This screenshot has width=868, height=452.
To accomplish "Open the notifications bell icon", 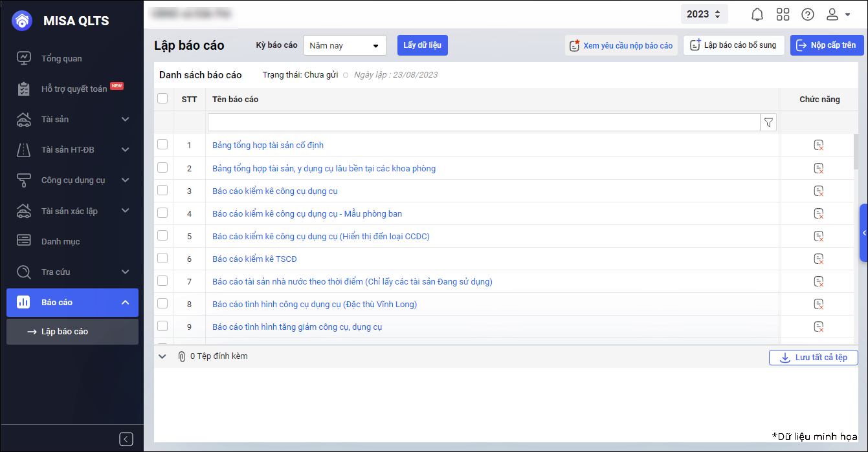I will point(757,14).
